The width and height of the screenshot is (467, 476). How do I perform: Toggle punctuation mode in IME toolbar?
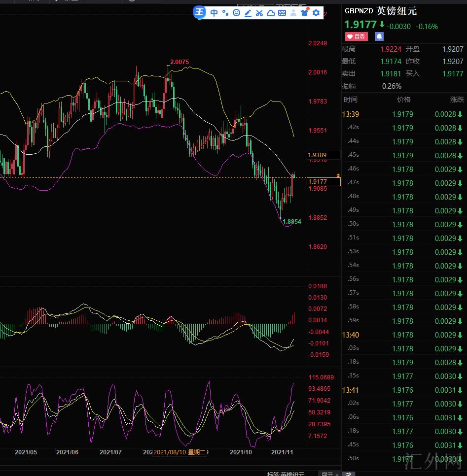pyautogui.click(x=225, y=13)
